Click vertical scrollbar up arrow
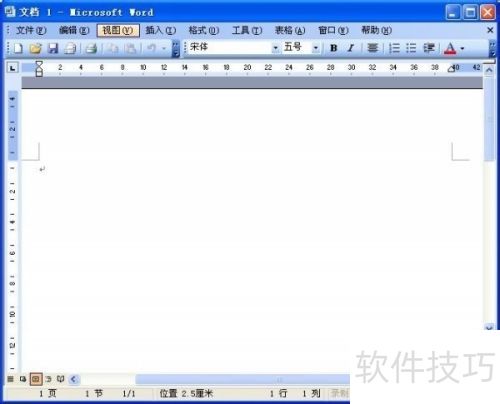 (489, 70)
